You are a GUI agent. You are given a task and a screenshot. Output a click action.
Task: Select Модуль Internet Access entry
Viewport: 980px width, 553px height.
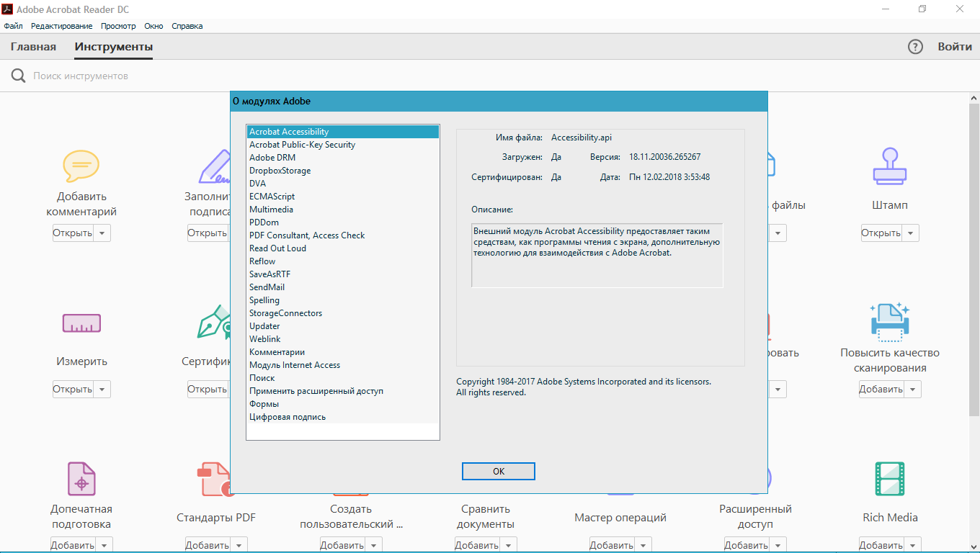(343, 365)
